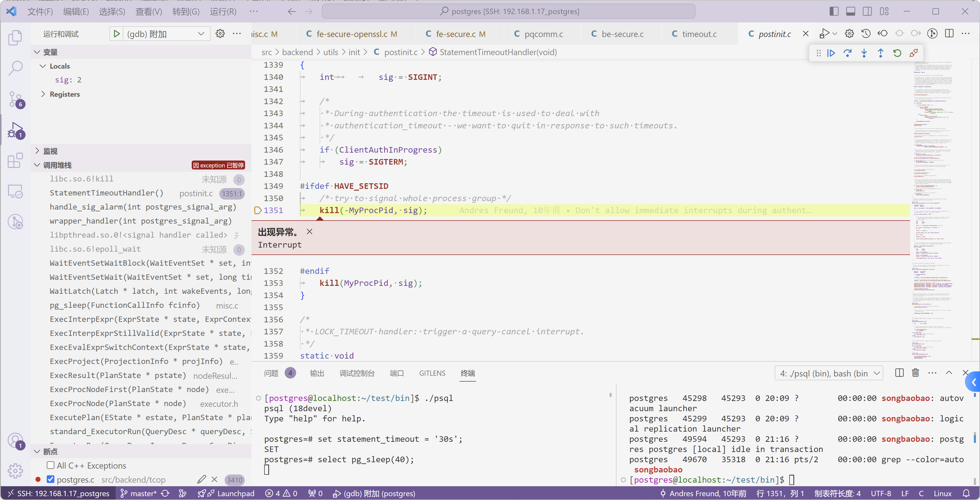This screenshot has height=500, width=980.
Task: Enable All C++ Exceptions checkbox
Action: pos(51,465)
